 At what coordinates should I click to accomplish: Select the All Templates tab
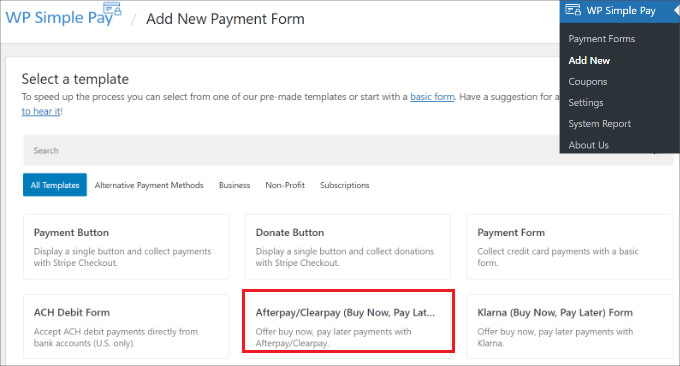point(55,185)
